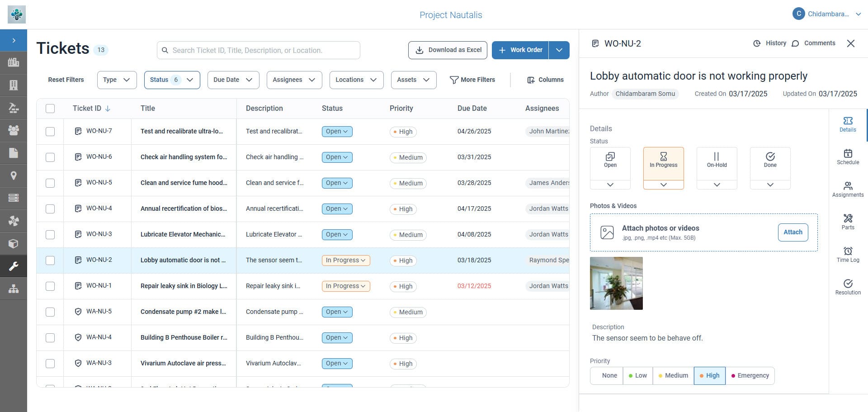Image resolution: width=868 pixels, height=412 pixels.
Task: Click the location pin sidebar icon
Action: coord(14,175)
